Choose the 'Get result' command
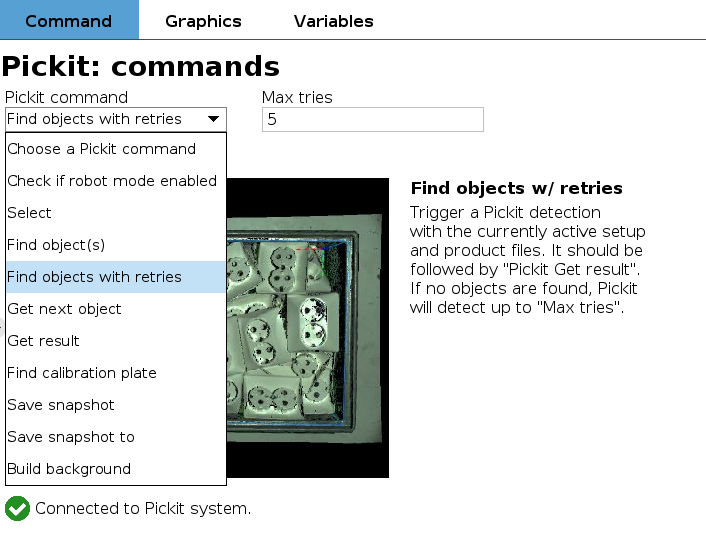 click(43, 341)
